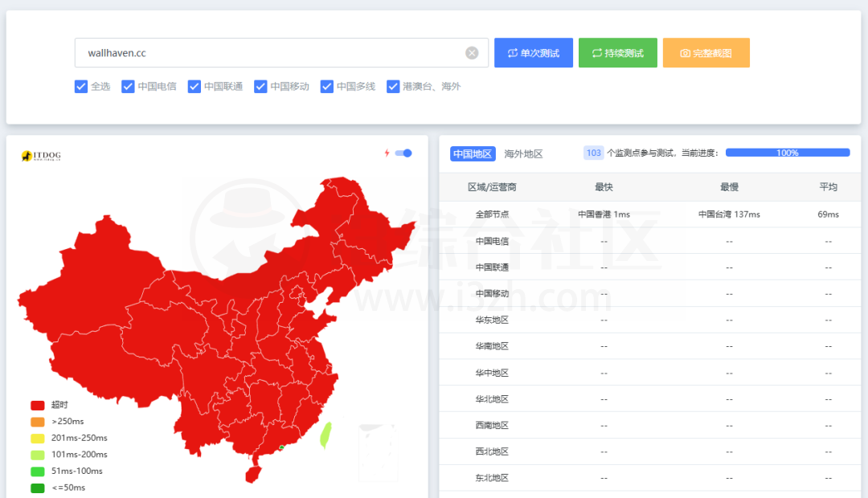Click the 69ms average value
The image size is (868, 498).
828,214
